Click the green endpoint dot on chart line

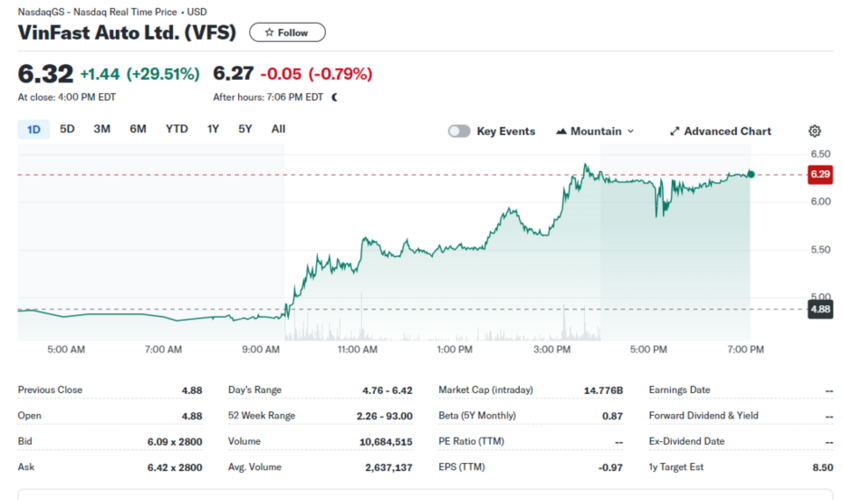pos(751,174)
